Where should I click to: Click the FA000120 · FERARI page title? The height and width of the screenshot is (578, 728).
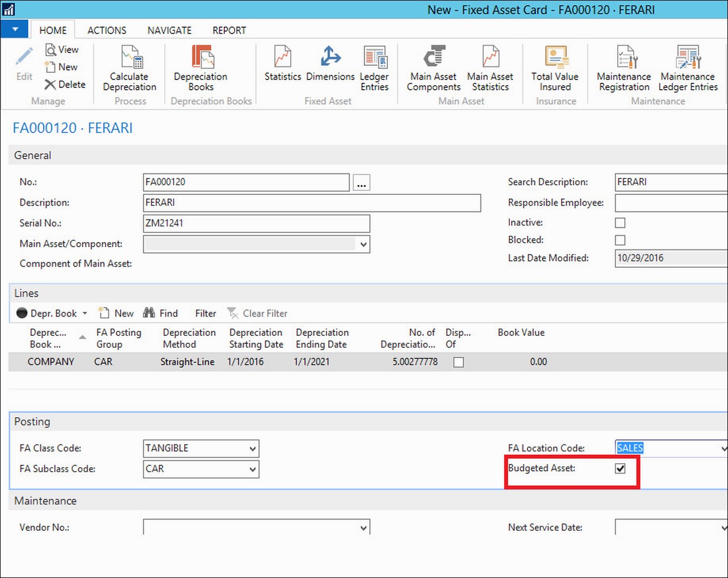[x=73, y=128]
